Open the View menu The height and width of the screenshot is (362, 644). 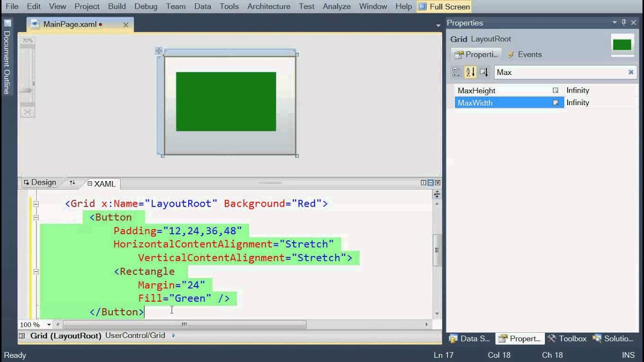(x=57, y=7)
